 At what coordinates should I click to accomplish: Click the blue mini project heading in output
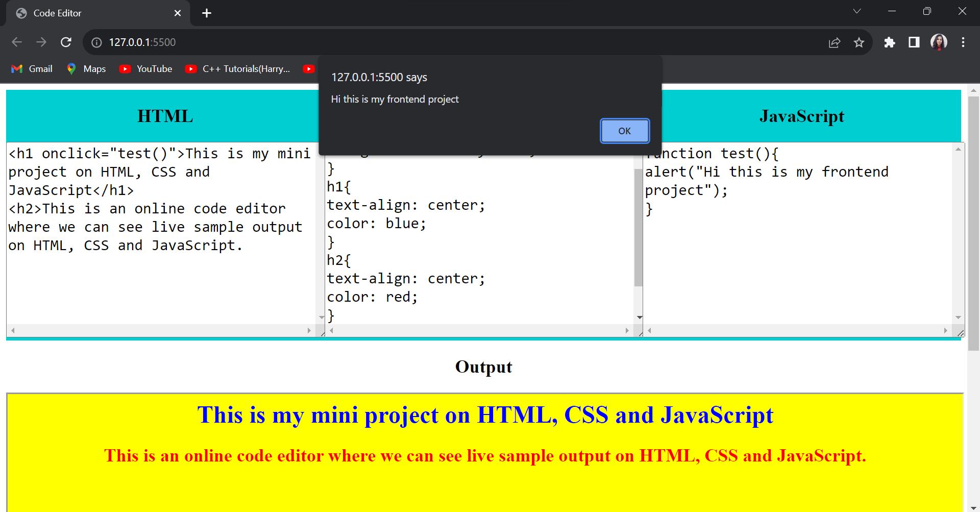[x=485, y=415]
